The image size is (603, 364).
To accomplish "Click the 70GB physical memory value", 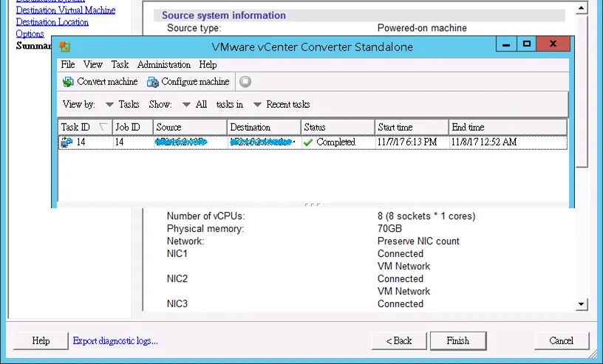I will pyautogui.click(x=389, y=229).
